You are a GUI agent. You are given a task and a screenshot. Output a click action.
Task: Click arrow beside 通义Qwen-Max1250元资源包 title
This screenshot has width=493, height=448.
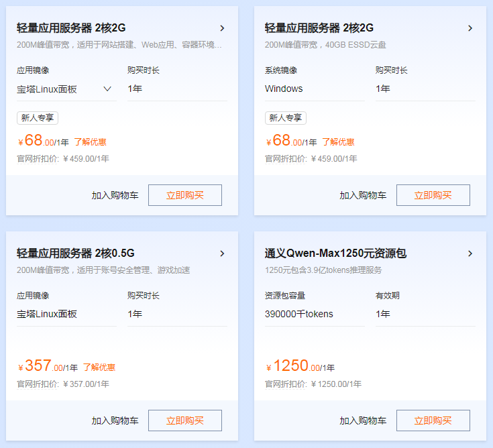coord(470,254)
